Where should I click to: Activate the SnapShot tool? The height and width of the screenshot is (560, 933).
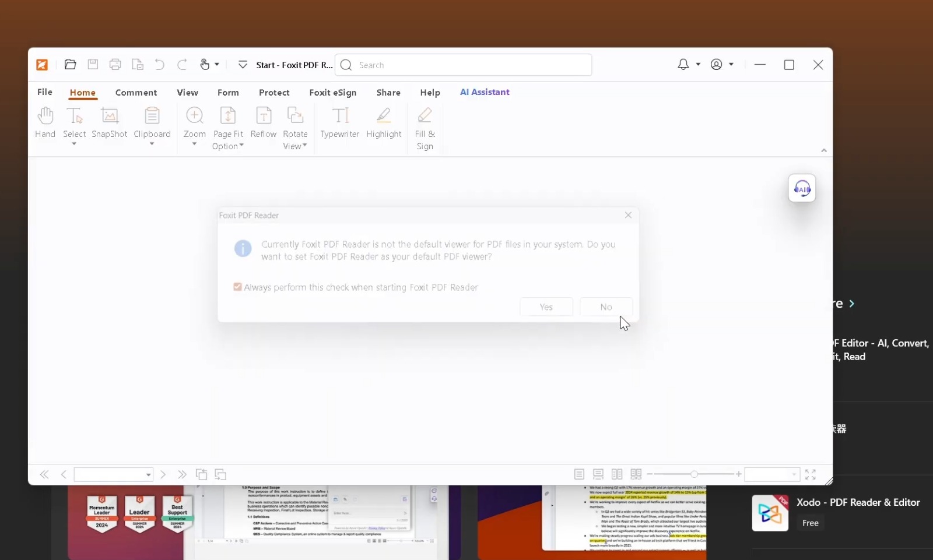[x=109, y=122]
